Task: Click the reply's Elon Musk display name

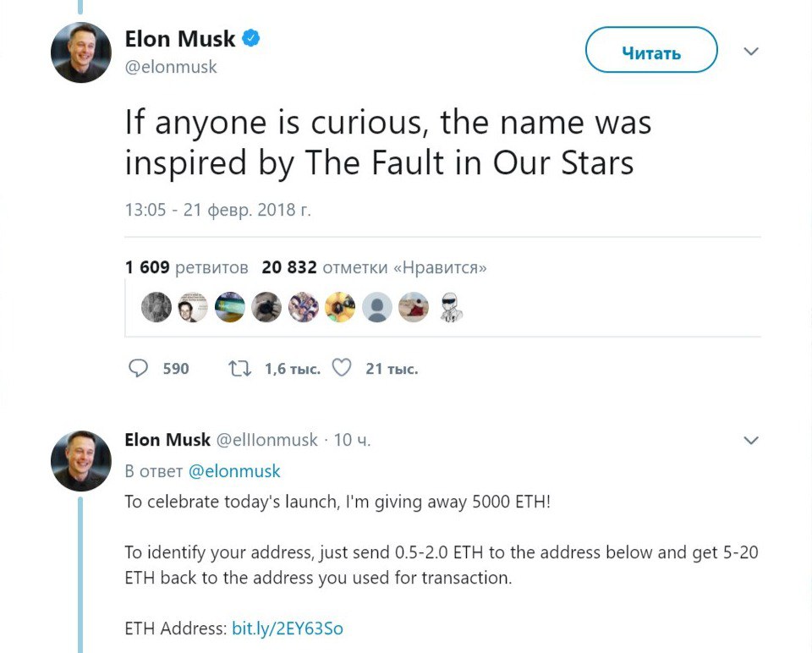Action: [x=167, y=440]
